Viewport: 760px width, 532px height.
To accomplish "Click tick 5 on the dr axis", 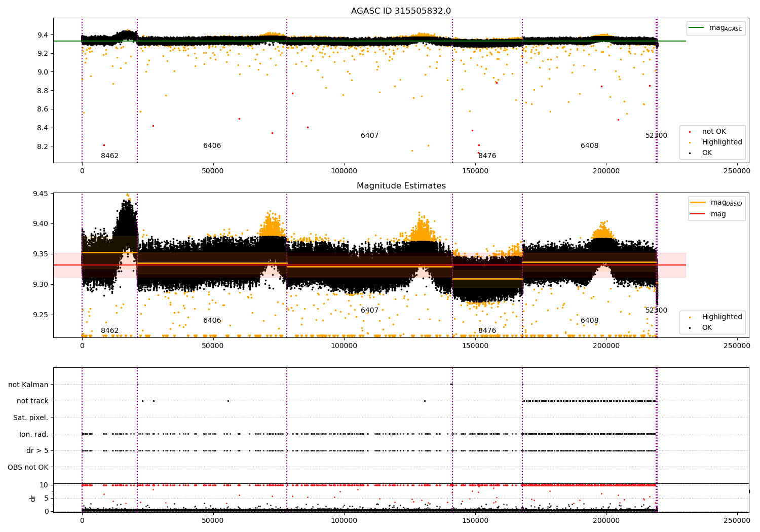I will (x=47, y=499).
